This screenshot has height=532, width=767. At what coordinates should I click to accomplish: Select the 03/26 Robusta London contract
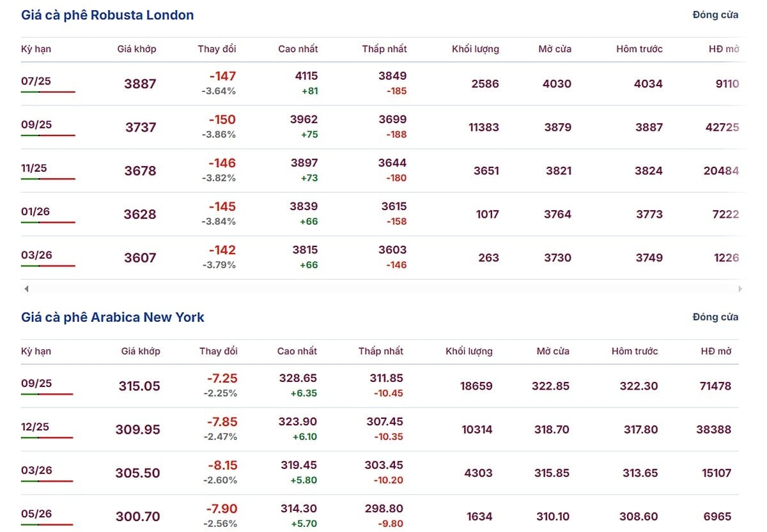pos(36,255)
